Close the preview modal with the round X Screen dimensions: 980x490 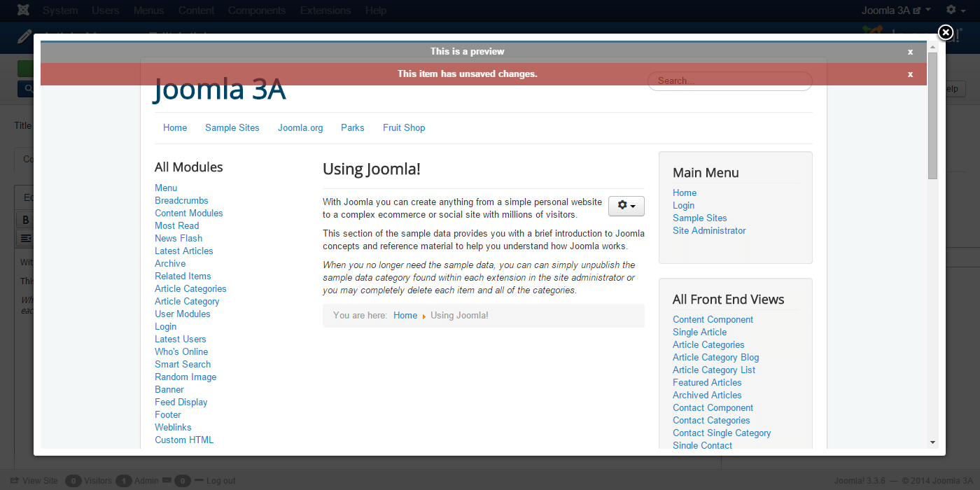(x=945, y=32)
